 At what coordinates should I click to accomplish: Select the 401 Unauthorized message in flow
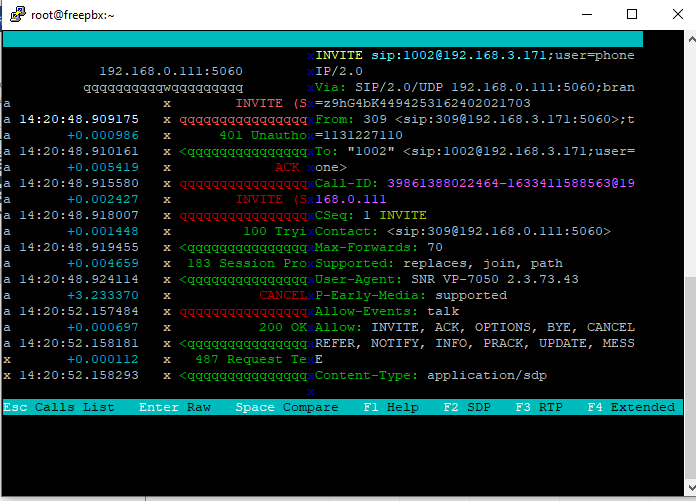(263, 135)
